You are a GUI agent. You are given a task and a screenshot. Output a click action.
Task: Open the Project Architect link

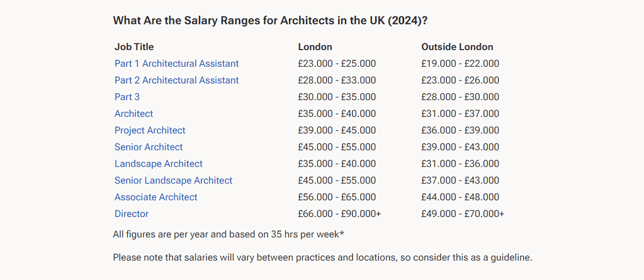tap(150, 130)
